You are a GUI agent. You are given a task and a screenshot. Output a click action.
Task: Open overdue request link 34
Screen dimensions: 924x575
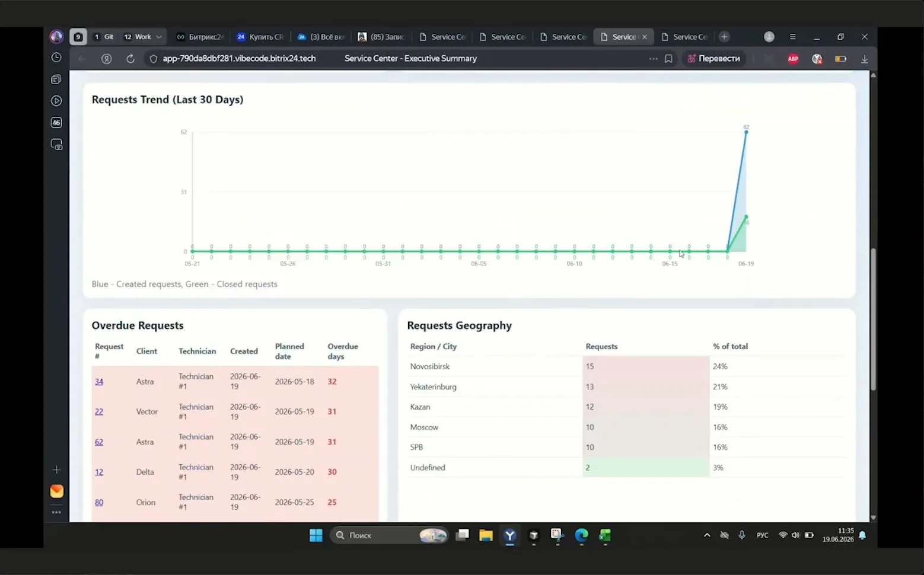(x=99, y=382)
